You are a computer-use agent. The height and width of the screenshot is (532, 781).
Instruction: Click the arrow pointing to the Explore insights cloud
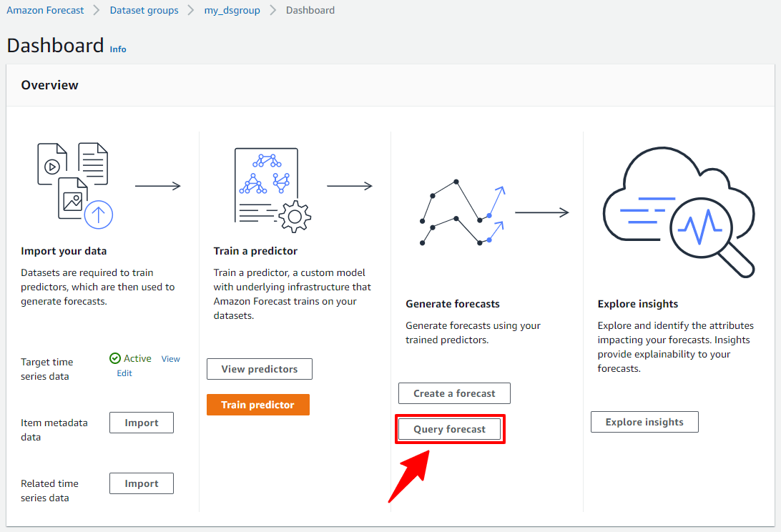pos(541,212)
